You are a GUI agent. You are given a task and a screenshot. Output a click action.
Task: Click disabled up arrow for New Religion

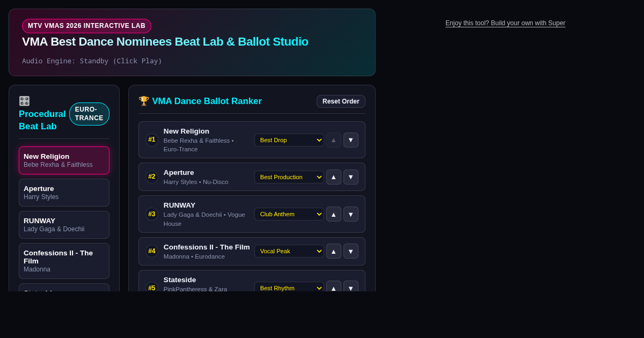click(x=334, y=140)
